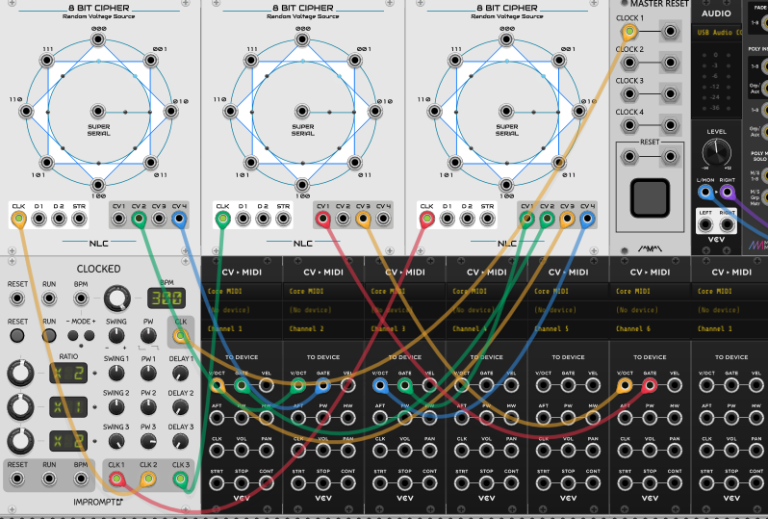
Task: Click the DELAY 1 knob on Clocked
Action: click(x=180, y=374)
